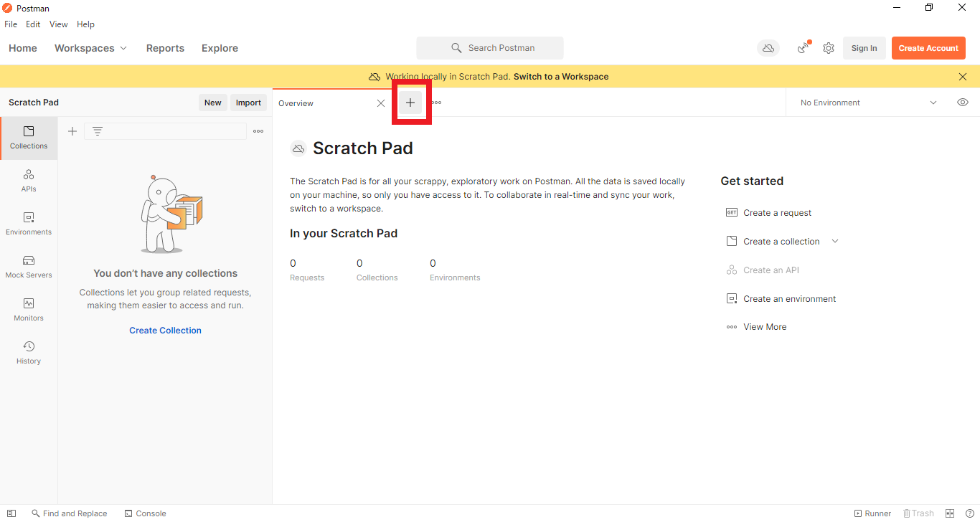
Task: Open the File menu
Action: [11, 24]
